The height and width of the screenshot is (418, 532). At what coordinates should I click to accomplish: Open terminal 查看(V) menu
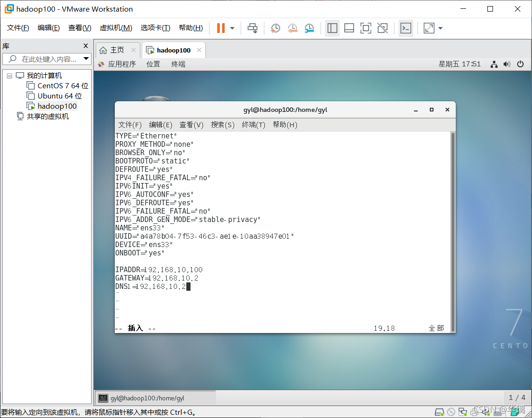191,125
